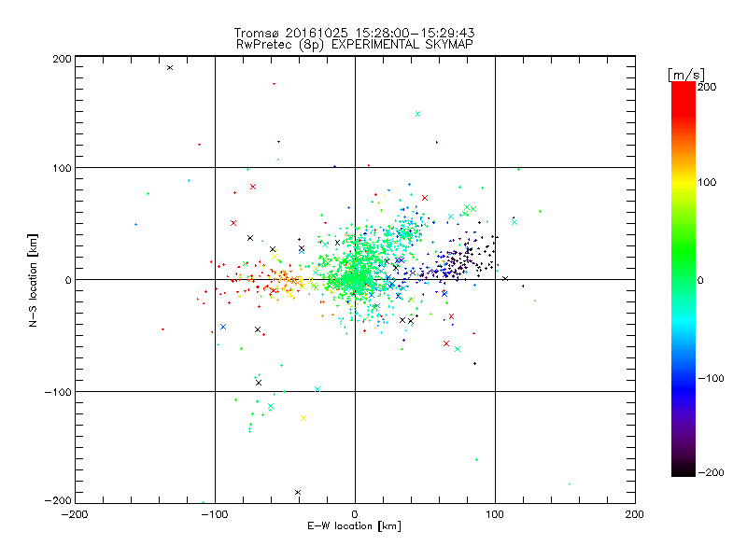Image resolution: width=747 pixels, height=560 pixels.
Task: Click the 'N-S location [km]' axis label
Action: (33, 281)
